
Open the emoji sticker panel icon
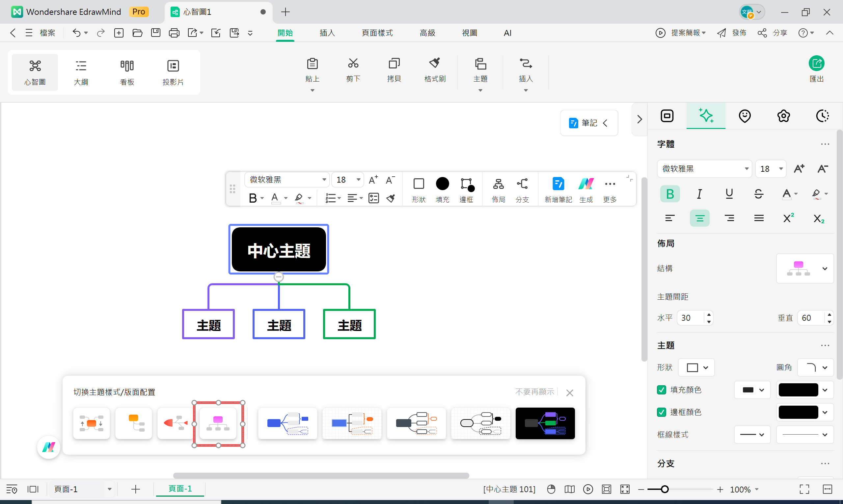click(x=745, y=116)
